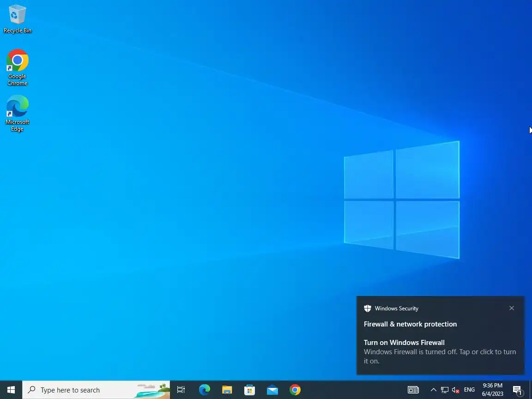Click the Firewall & network protection heading

(x=410, y=324)
